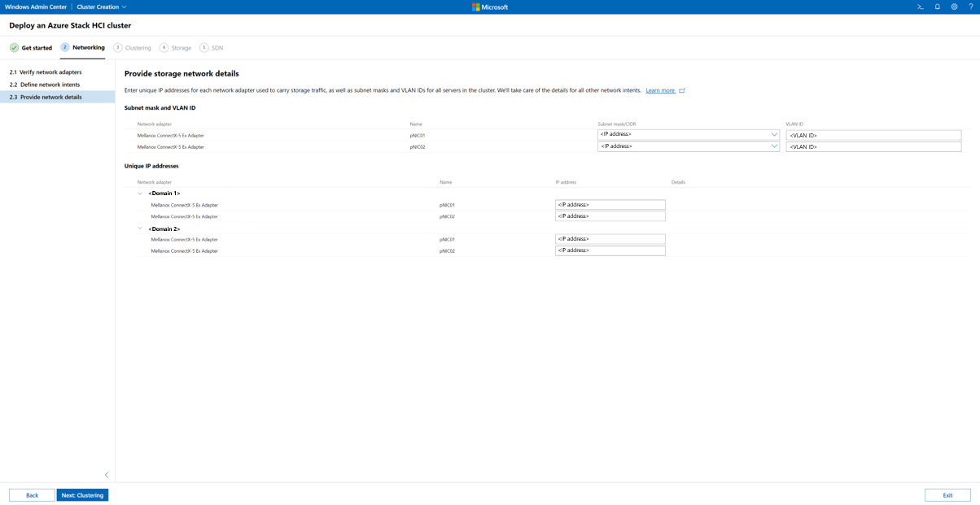Click the external link icon beside Learn more
The width and height of the screenshot is (980, 505).
682,89
